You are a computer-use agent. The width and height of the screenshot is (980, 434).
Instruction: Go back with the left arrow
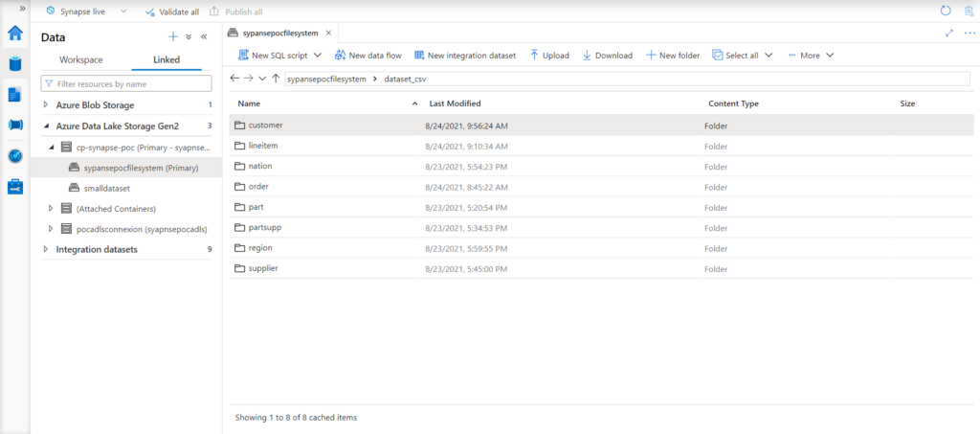(x=234, y=79)
